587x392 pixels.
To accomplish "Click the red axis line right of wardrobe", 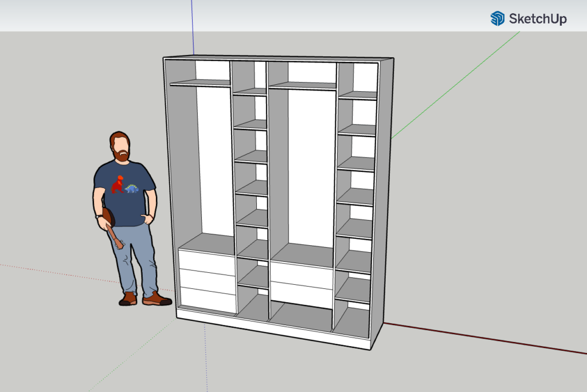I will click(x=487, y=338).
